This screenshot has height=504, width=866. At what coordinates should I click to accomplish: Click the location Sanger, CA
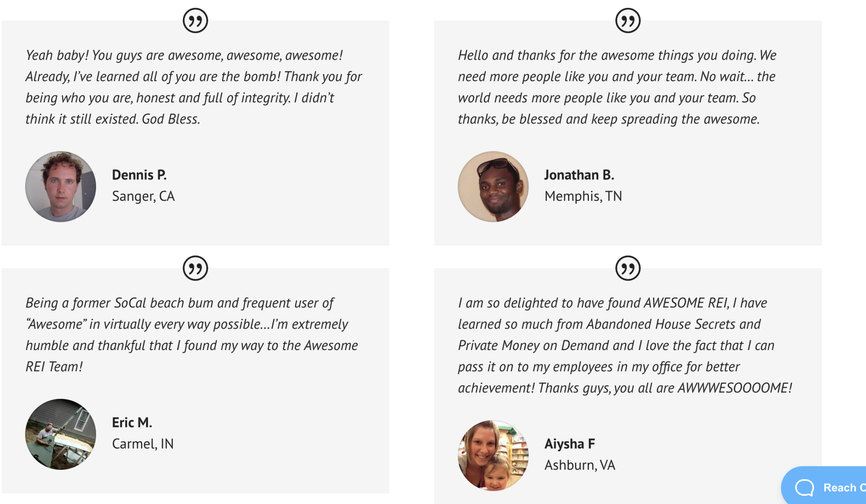point(143,196)
